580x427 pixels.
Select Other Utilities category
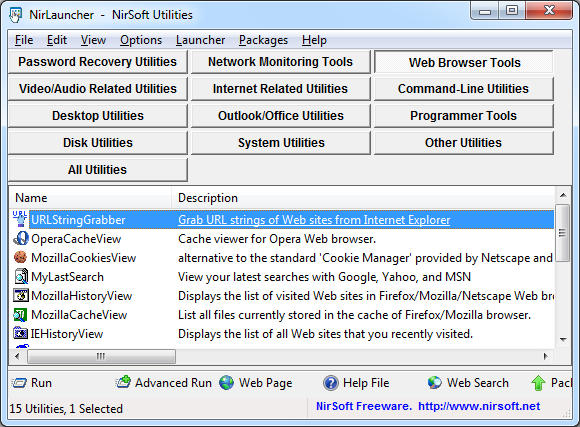tap(464, 143)
